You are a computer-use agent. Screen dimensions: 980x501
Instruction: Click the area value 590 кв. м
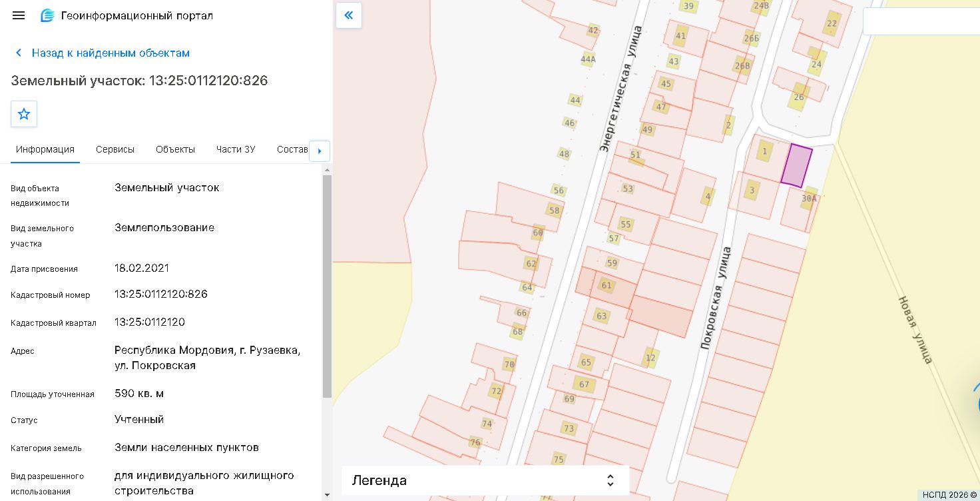139,393
